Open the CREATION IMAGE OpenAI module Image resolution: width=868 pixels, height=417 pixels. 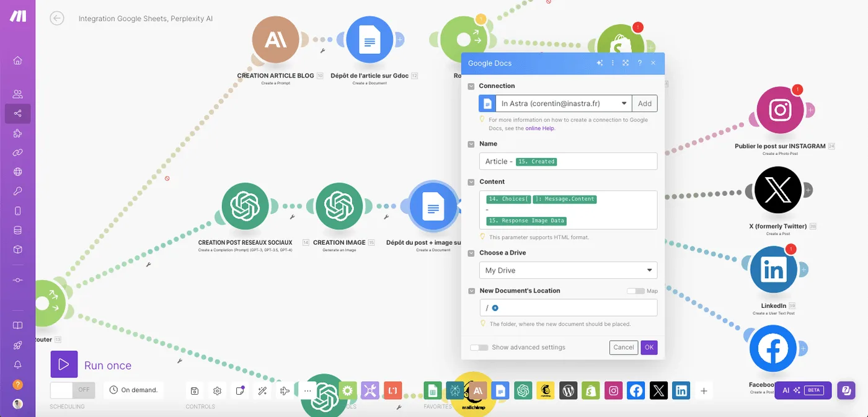point(339,206)
